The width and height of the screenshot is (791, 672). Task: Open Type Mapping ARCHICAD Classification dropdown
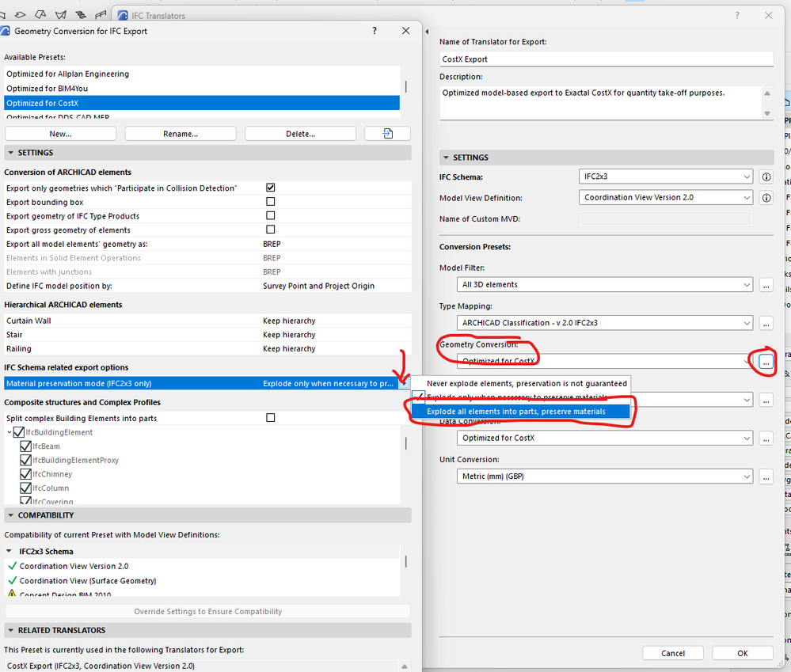(605, 323)
